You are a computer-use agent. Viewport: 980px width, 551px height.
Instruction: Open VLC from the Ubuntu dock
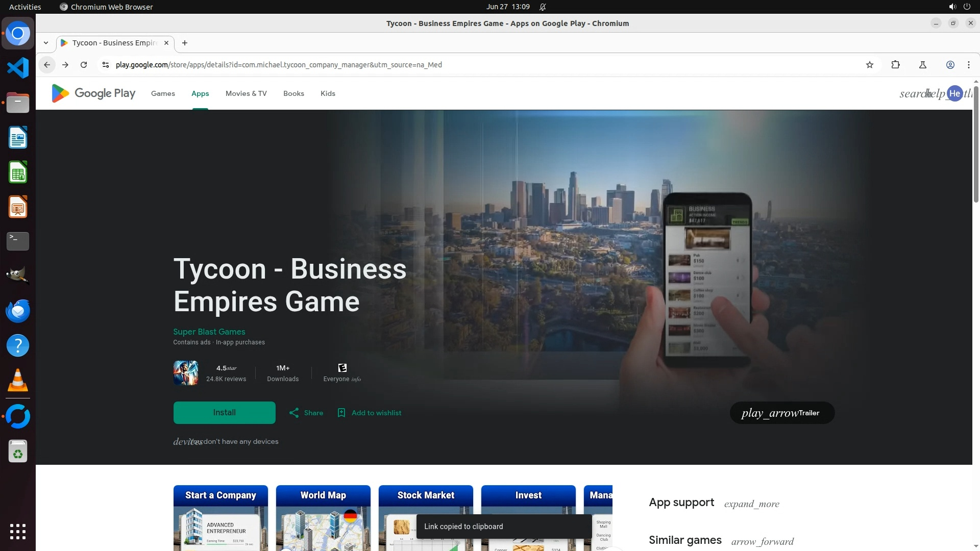click(x=18, y=381)
